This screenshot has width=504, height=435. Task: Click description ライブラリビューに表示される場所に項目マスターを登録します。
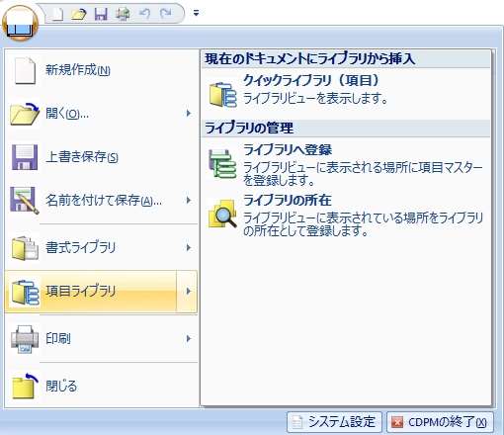[363, 174]
